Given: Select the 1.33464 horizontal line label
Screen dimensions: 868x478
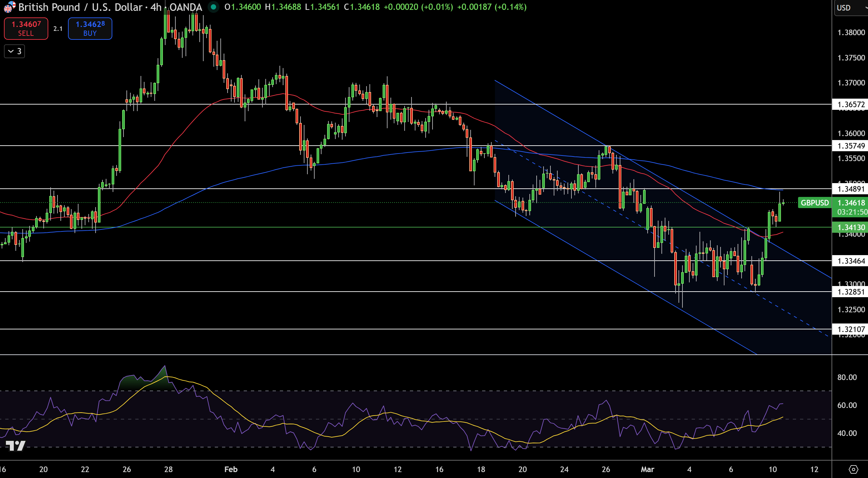Looking at the screenshot, I should [851, 261].
